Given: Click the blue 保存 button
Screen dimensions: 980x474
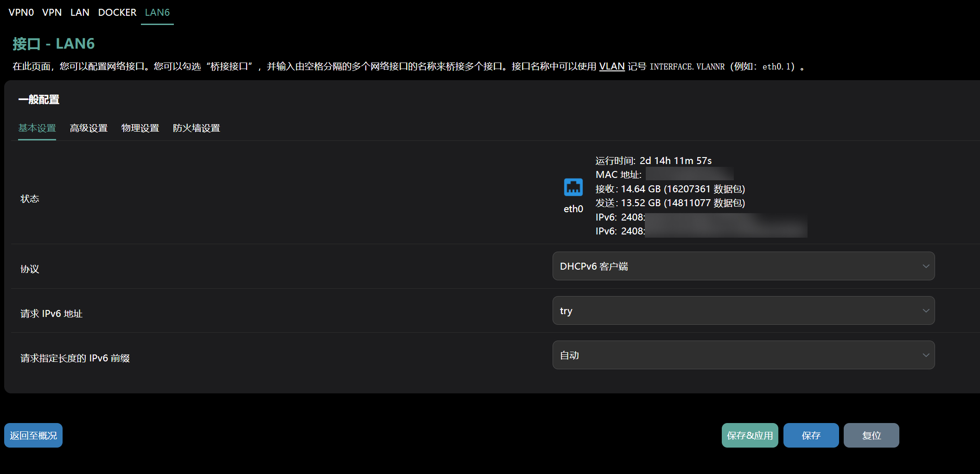Looking at the screenshot, I should [x=811, y=435].
